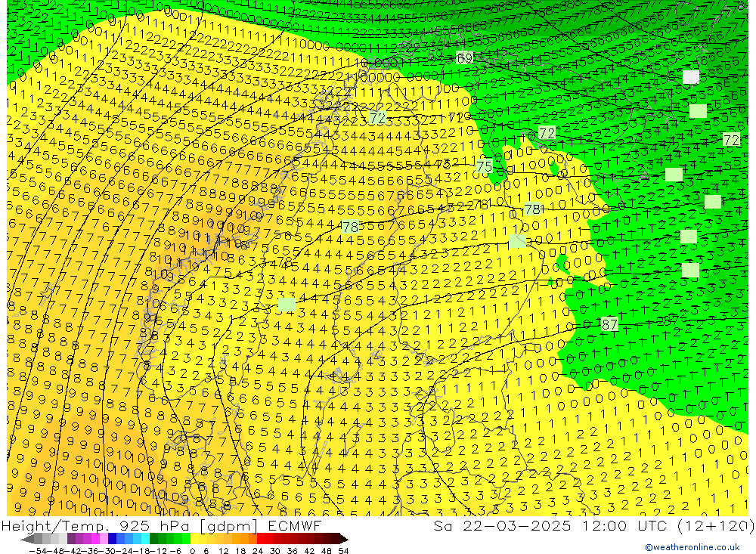756x554 pixels.
Task: Click the '6' legend value
Action: (206, 551)
